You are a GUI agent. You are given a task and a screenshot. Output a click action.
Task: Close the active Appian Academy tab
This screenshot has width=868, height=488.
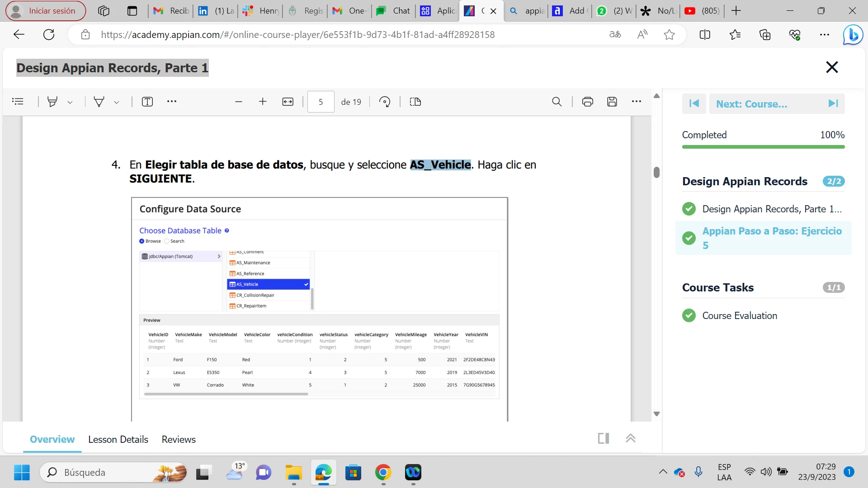click(x=493, y=11)
